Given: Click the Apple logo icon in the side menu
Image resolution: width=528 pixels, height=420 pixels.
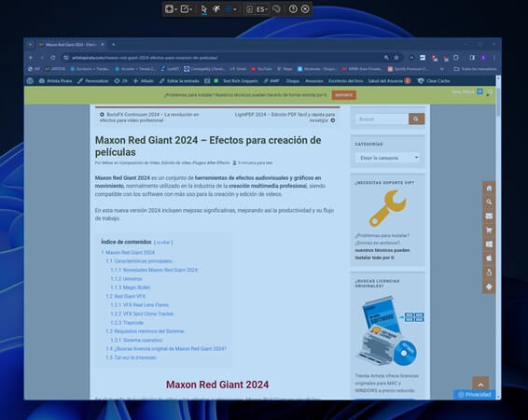Looking at the screenshot, I should 489,259.
